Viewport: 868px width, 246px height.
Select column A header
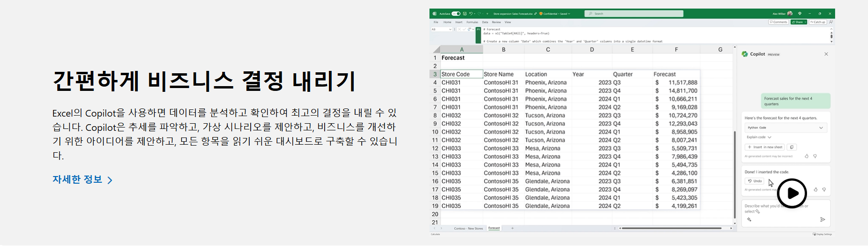[x=461, y=49]
